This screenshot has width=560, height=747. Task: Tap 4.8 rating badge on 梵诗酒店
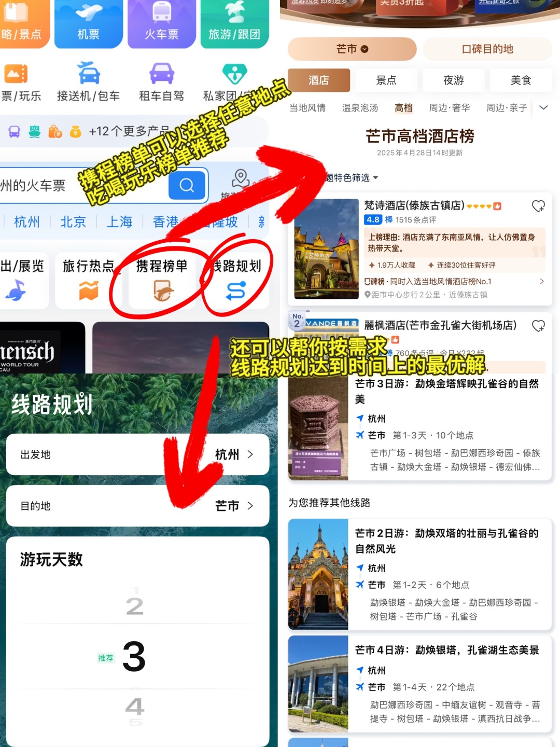tap(373, 219)
